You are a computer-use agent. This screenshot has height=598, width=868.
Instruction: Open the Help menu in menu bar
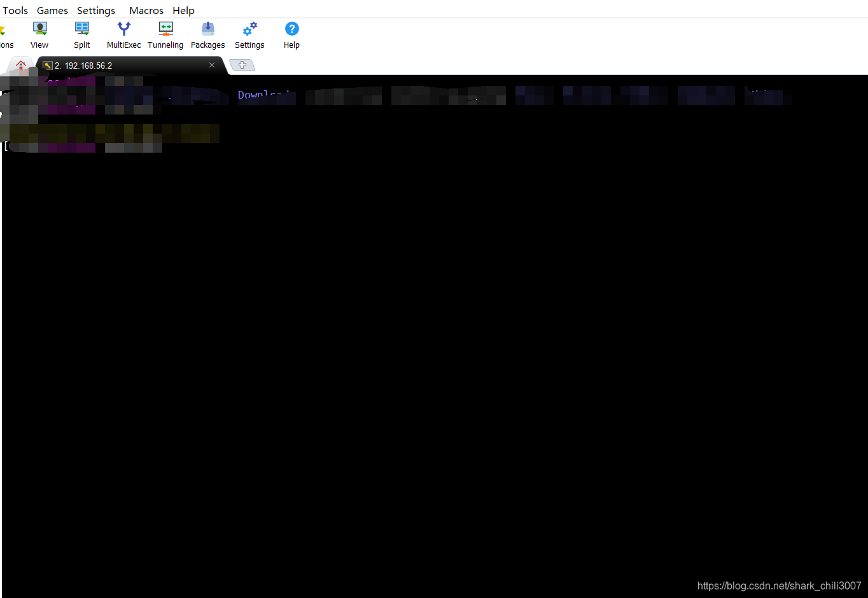coord(183,10)
